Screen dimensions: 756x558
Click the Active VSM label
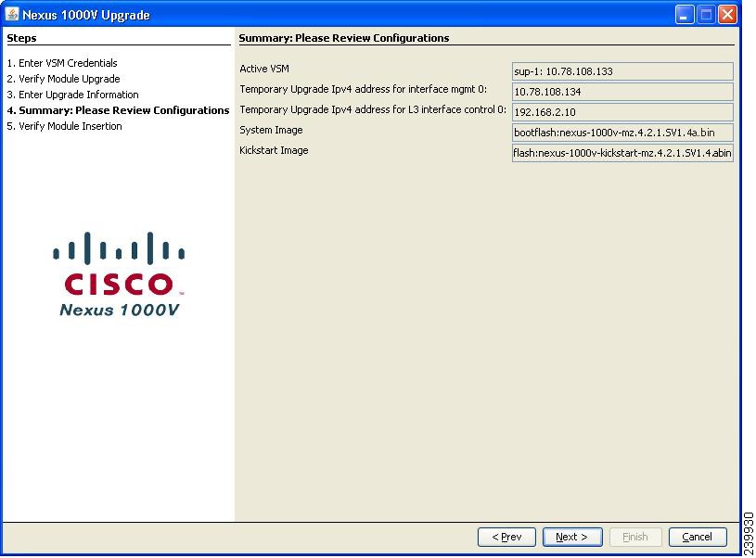point(264,69)
